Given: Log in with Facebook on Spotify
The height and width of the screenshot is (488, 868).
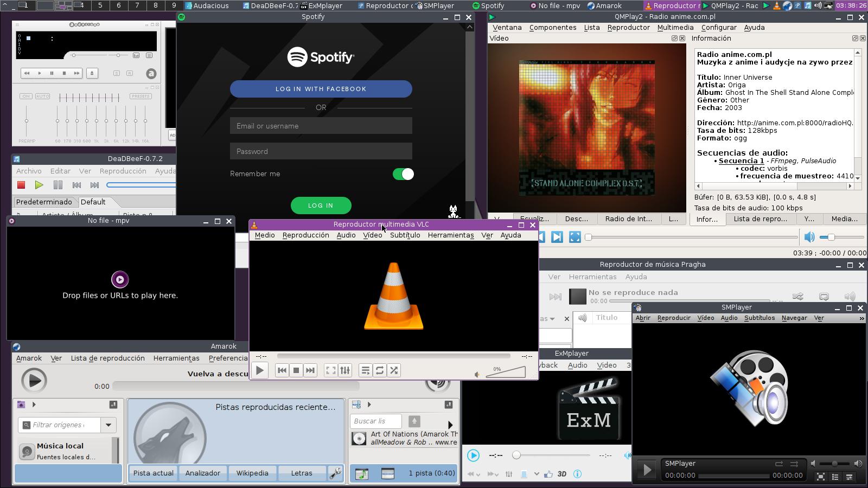Looking at the screenshot, I should (x=321, y=89).
